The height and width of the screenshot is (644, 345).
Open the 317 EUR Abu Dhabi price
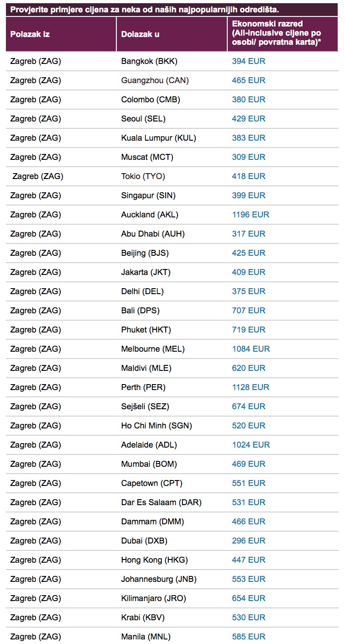(248, 234)
